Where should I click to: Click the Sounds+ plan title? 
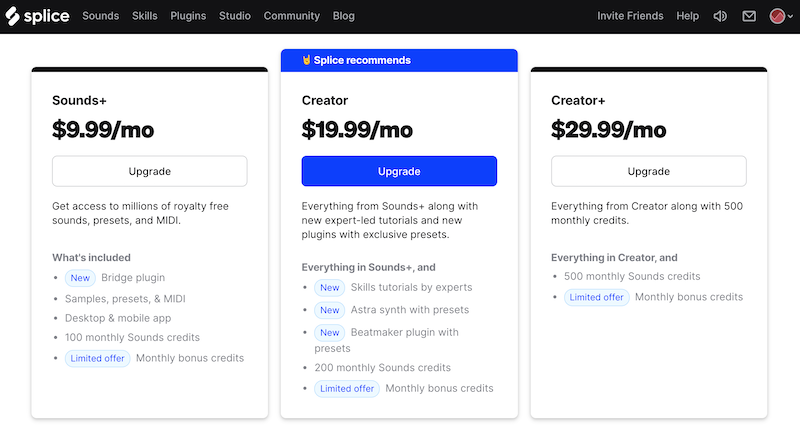click(79, 100)
